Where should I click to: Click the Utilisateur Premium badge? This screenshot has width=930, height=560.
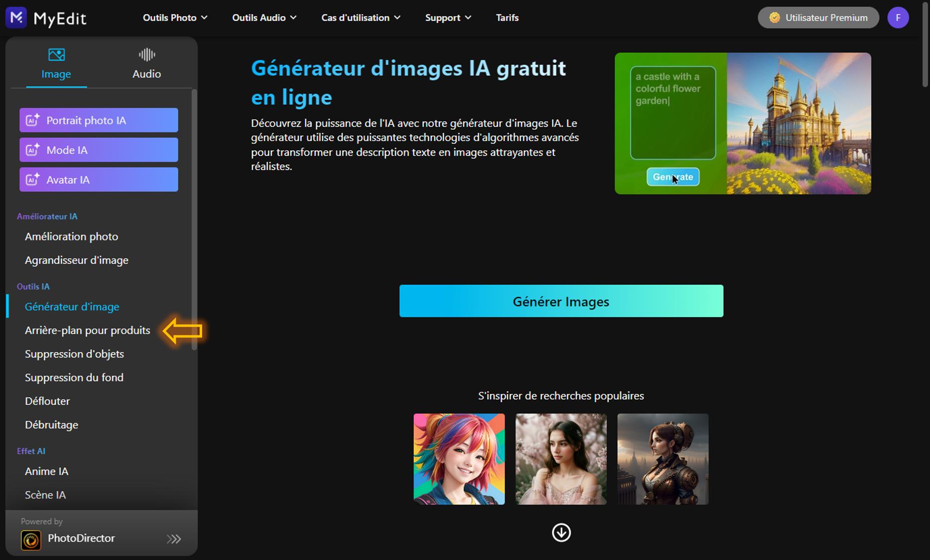(818, 17)
